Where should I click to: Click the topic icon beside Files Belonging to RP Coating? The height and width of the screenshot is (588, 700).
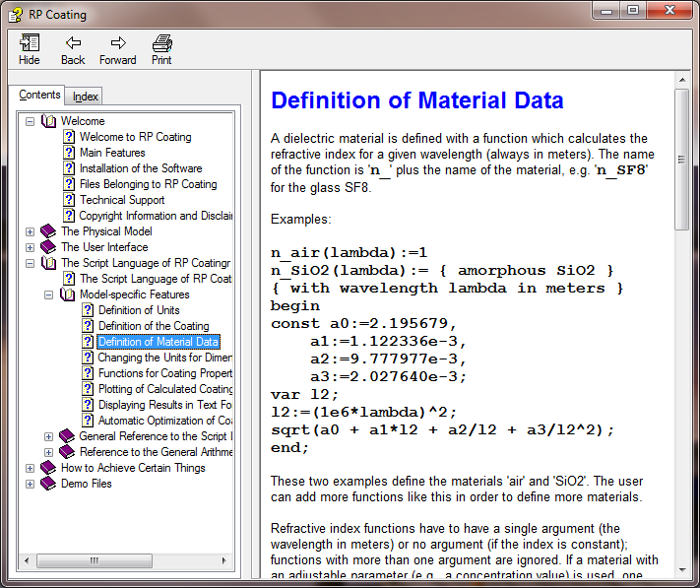tap(68, 184)
